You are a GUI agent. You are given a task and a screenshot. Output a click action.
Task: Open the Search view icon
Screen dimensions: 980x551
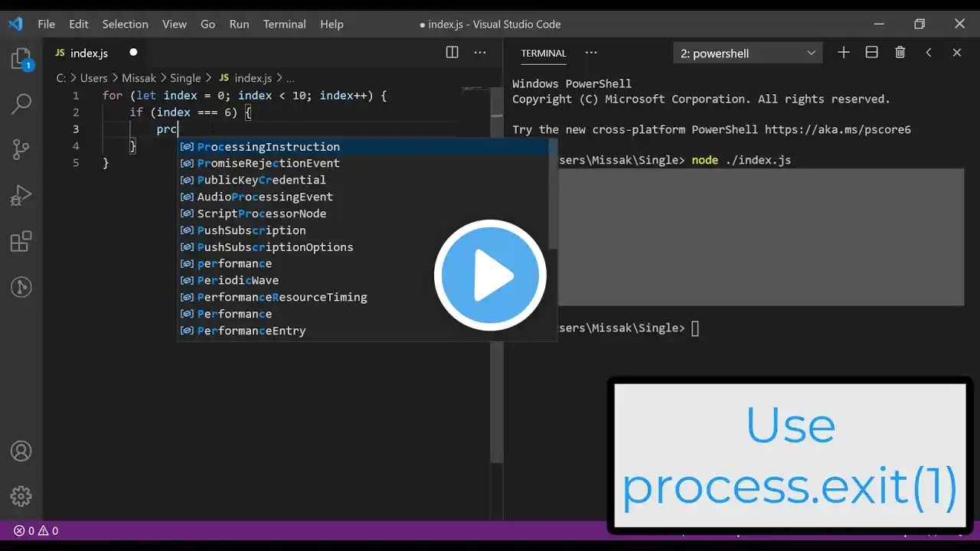(21, 104)
